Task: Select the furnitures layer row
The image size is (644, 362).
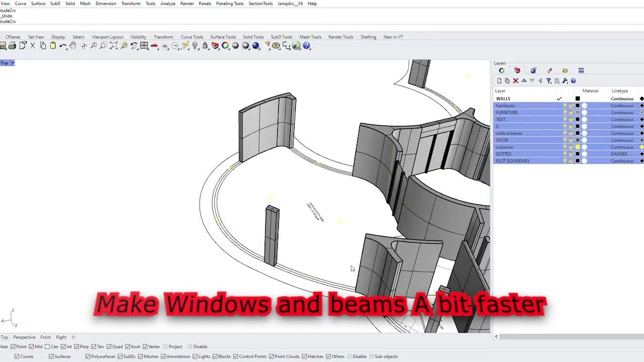Action: point(569,106)
